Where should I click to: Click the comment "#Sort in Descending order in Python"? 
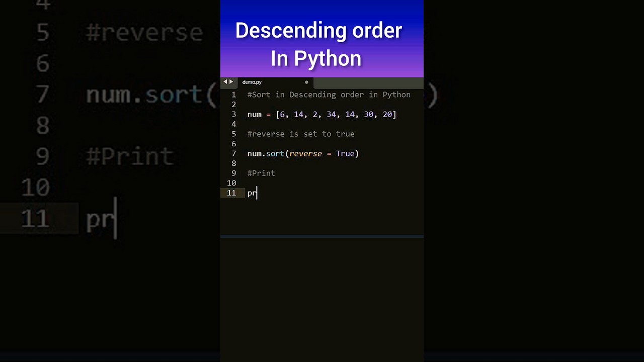[x=329, y=95]
